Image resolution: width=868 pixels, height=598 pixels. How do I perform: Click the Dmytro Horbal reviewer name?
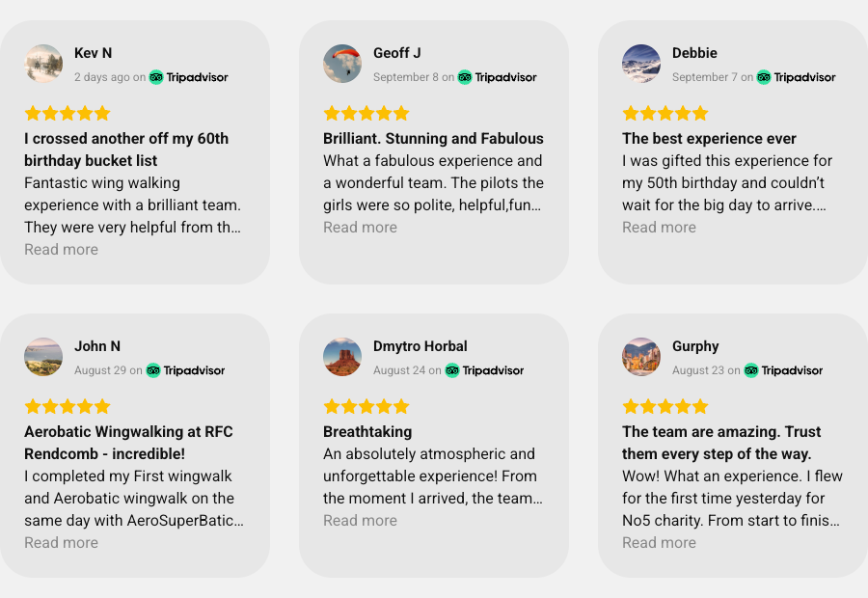pos(420,346)
